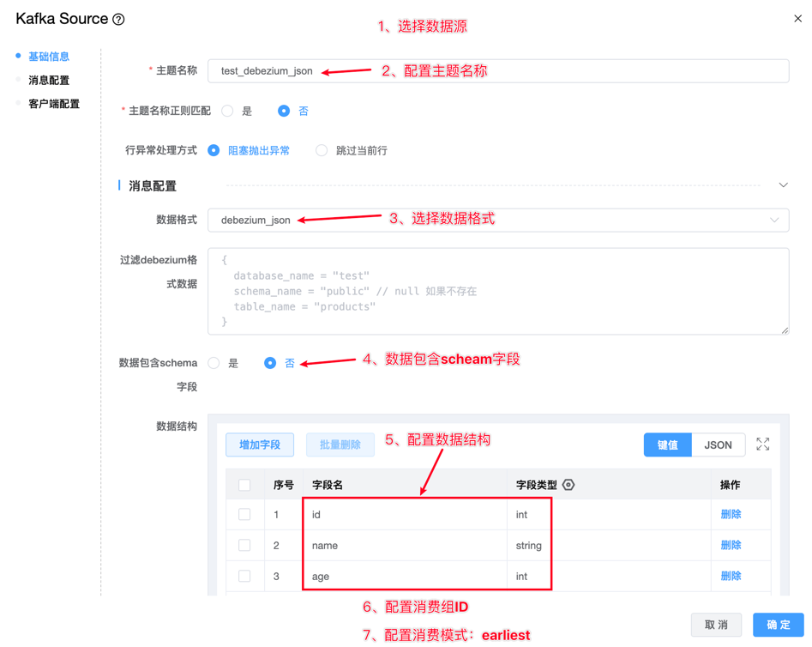The image size is (812, 647).
Task: Switch data structure view to JSON
Action: point(718,444)
